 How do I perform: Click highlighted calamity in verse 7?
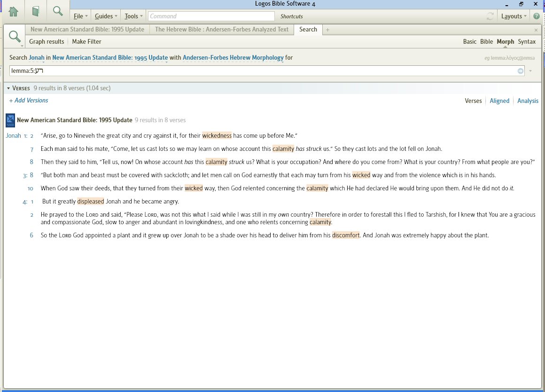[x=283, y=149]
